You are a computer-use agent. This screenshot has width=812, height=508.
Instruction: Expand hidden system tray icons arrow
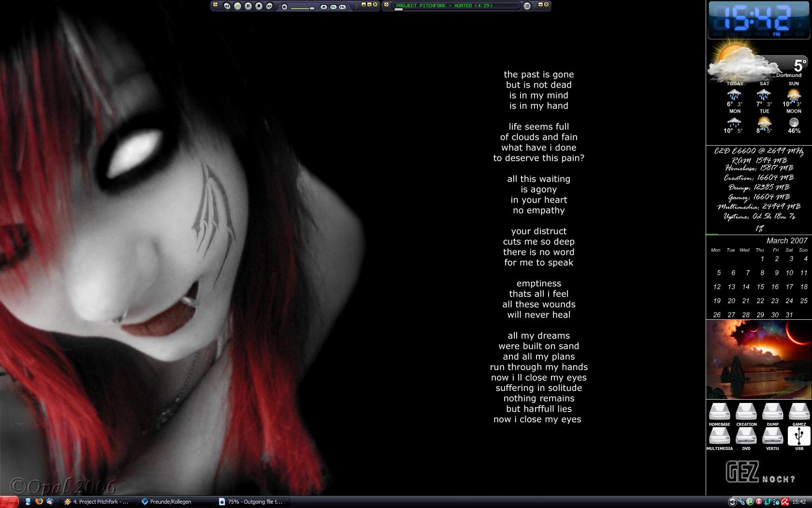pos(732,502)
